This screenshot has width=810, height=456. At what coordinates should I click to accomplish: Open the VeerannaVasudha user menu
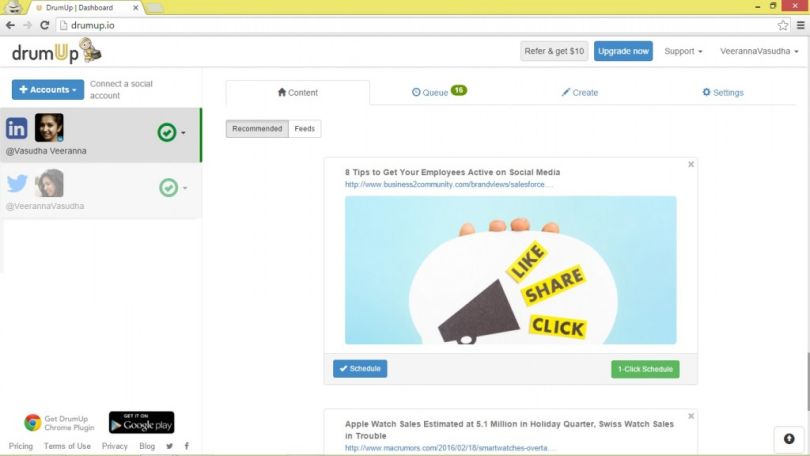point(760,51)
